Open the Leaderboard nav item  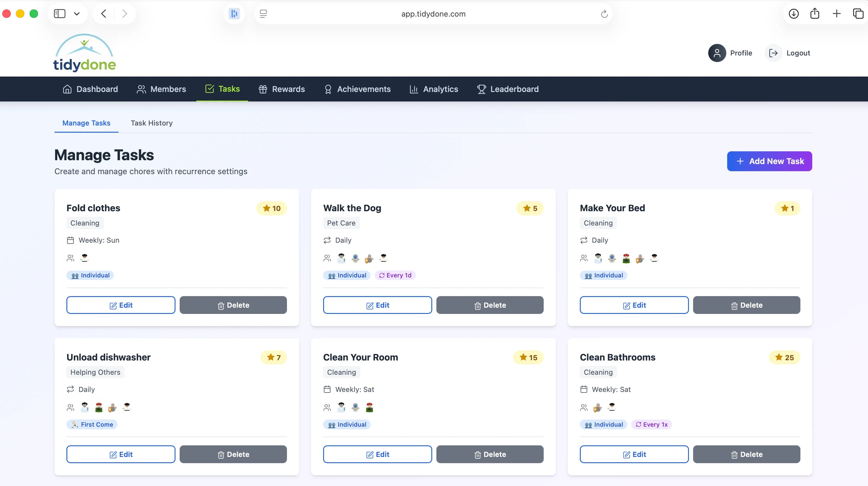point(508,89)
